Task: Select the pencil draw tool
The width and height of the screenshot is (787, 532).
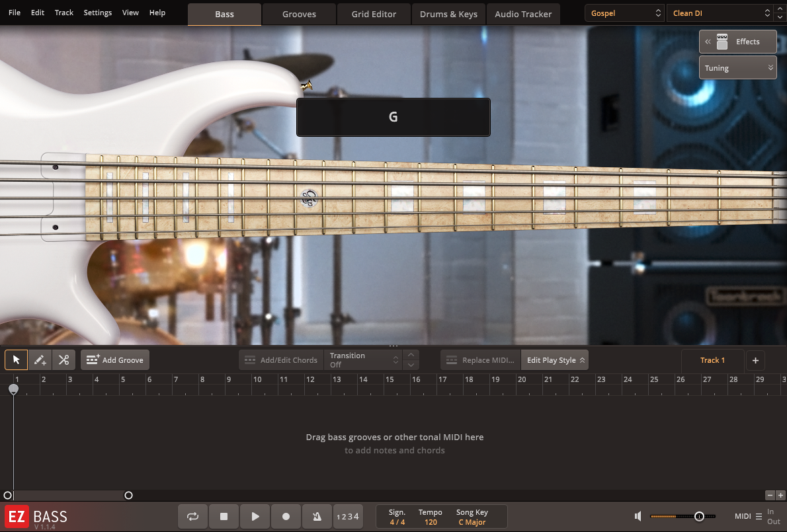Action: [x=40, y=360]
